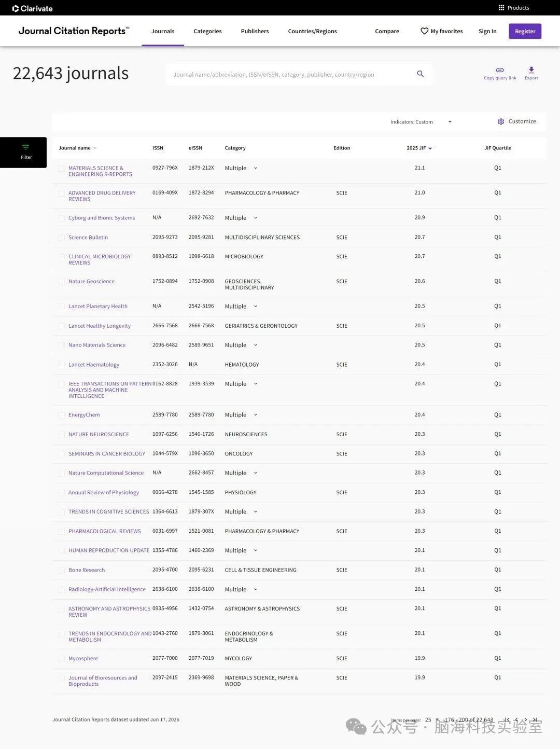Click the Category column header

[x=235, y=148]
